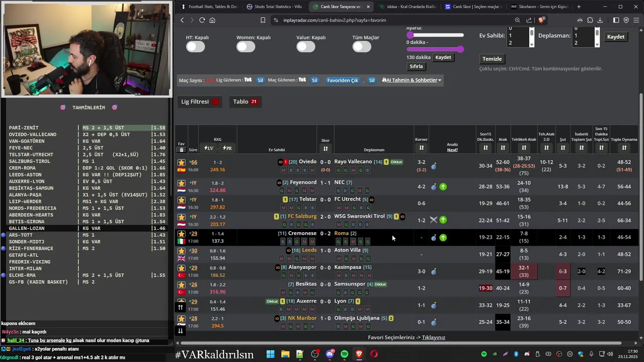Image resolution: width=644 pixels, height=362 pixels.
Task: Open browser downloads icon
Action: (x=601, y=20)
